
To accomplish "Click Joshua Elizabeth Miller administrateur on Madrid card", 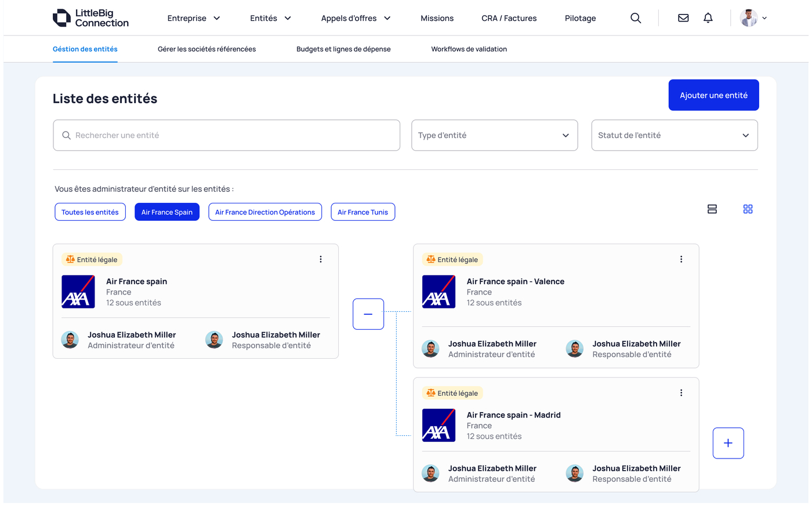I will tap(492, 468).
